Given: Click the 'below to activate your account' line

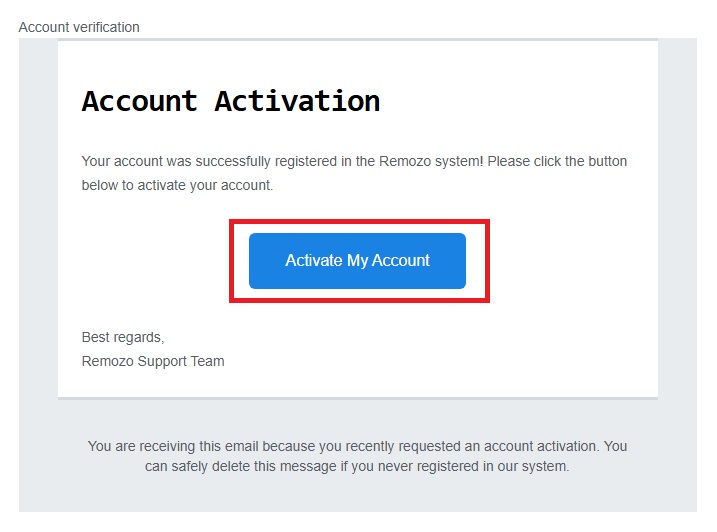Looking at the screenshot, I should point(177,185).
